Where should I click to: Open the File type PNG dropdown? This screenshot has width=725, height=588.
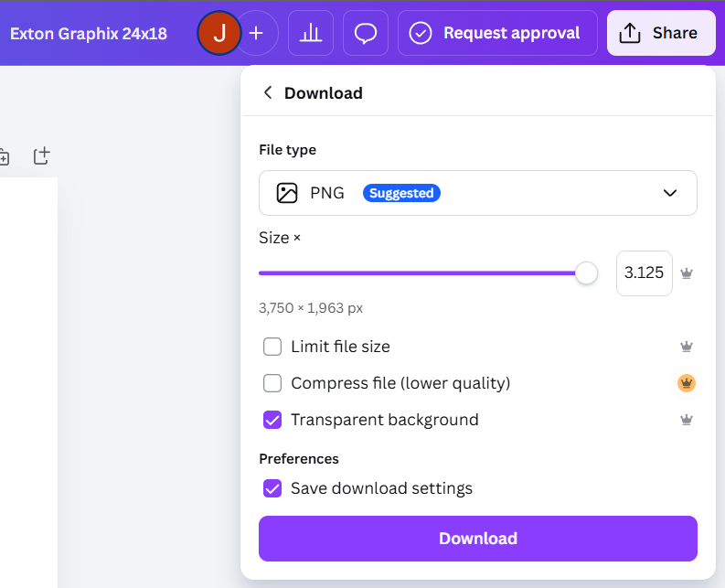(x=477, y=193)
